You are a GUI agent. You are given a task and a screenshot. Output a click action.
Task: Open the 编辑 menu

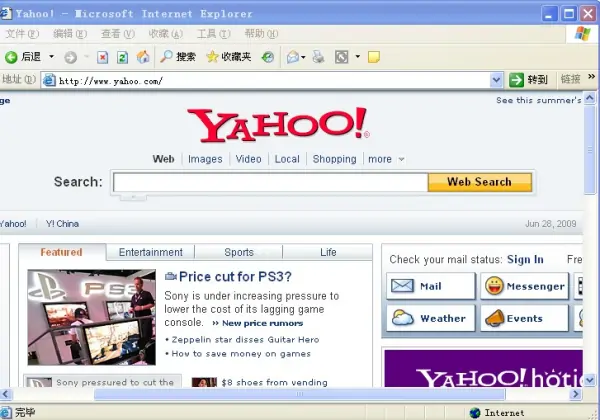tap(70, 34)
